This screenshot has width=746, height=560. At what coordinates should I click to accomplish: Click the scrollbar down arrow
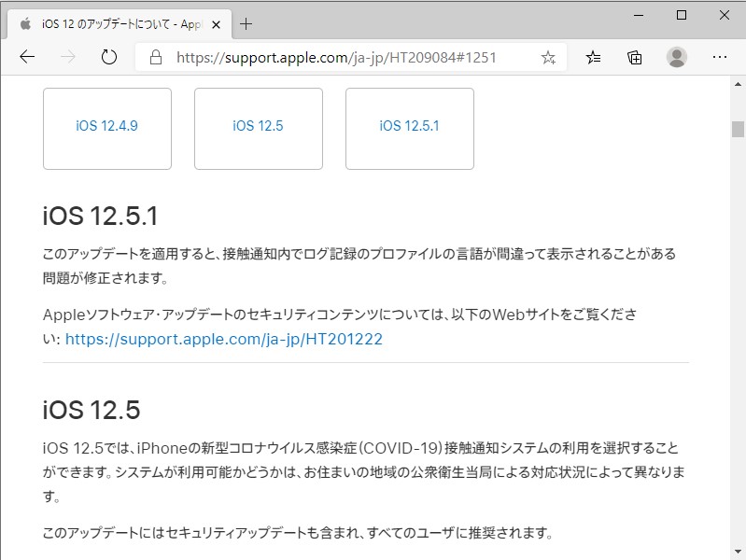(x=738, y=552)
